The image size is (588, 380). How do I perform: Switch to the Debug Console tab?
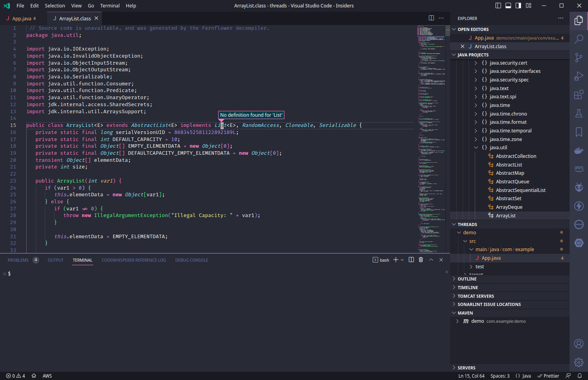(x=192, y=260)
